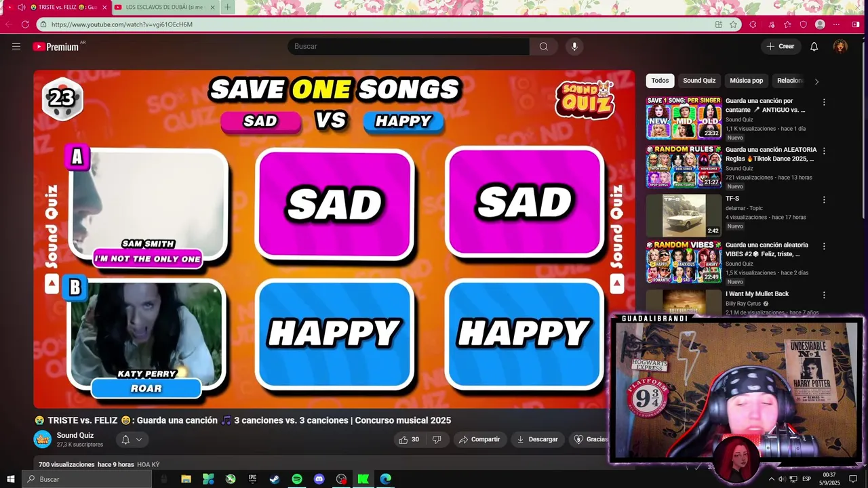Open Windows Start menu
The height and width of the screenshot is (488, 868).
[11, 479]
